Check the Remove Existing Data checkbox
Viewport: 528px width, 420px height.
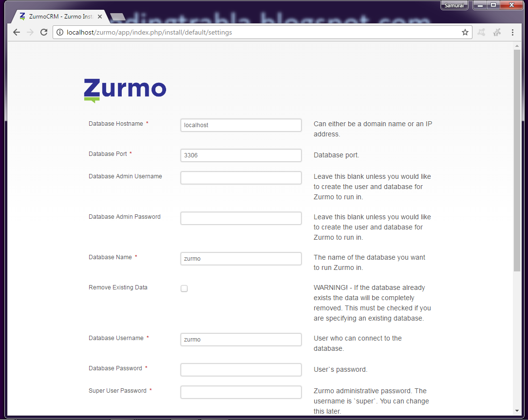click(184, 288)
